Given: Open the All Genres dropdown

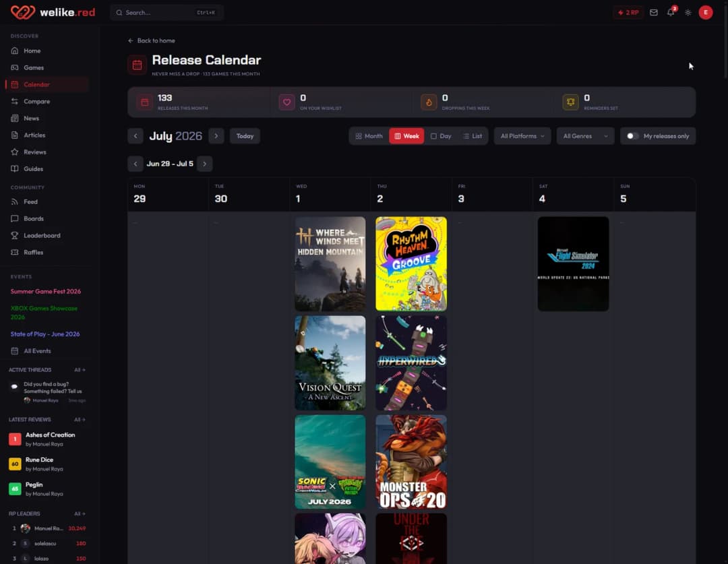Looking at the screenshot, I should click(585, 136).
